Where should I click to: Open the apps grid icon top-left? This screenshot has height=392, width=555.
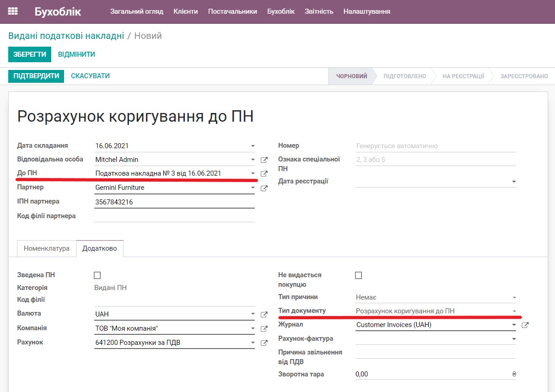(x=12, y=10)
